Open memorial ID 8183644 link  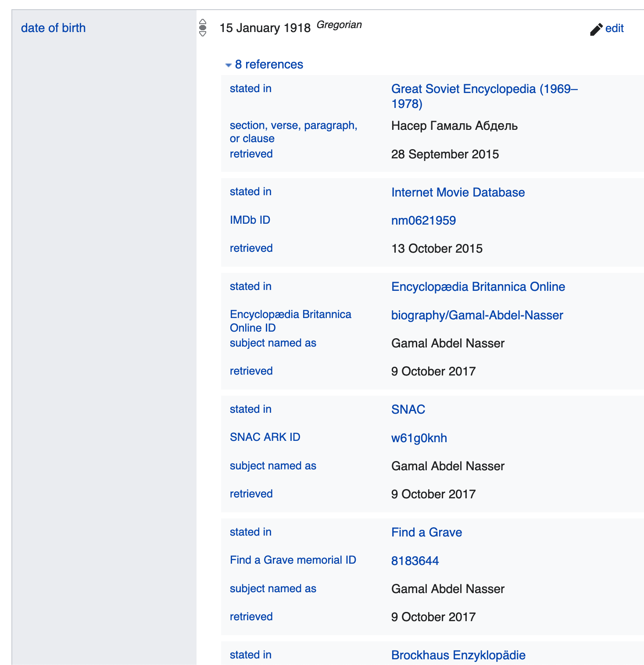[415, 561]
